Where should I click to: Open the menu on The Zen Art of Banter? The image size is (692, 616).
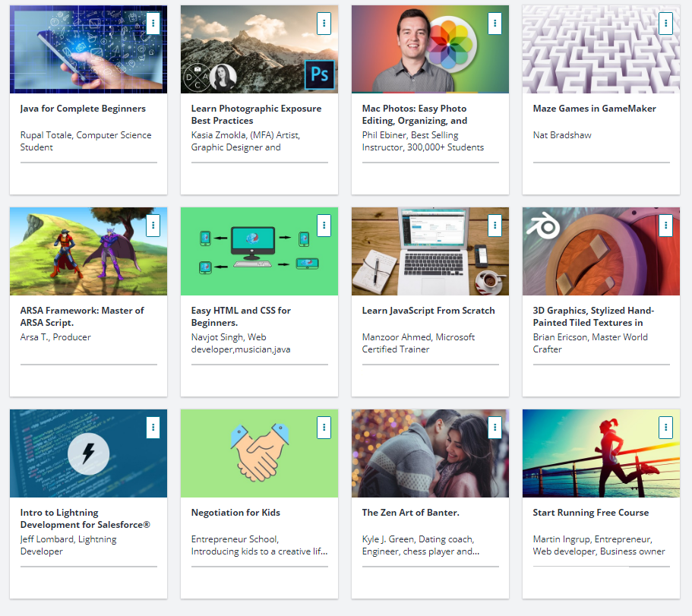click(x=495, y=427)
